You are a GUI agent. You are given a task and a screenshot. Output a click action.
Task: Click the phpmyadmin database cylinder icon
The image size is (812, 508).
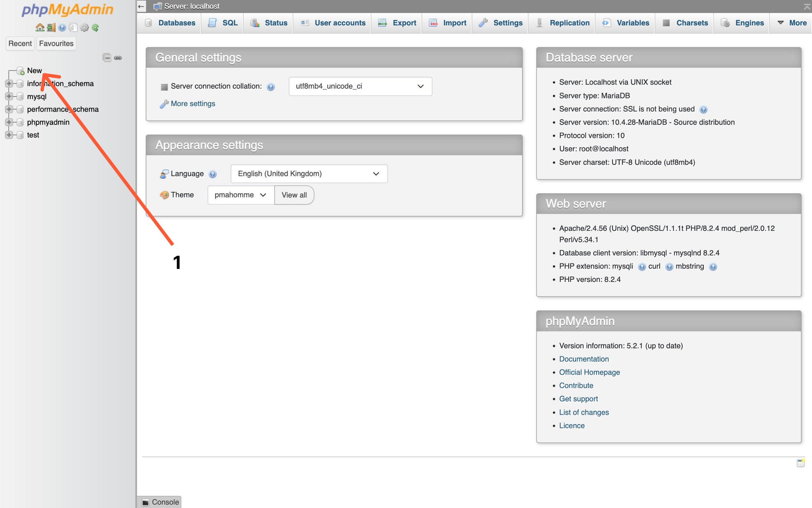[20, 122]
